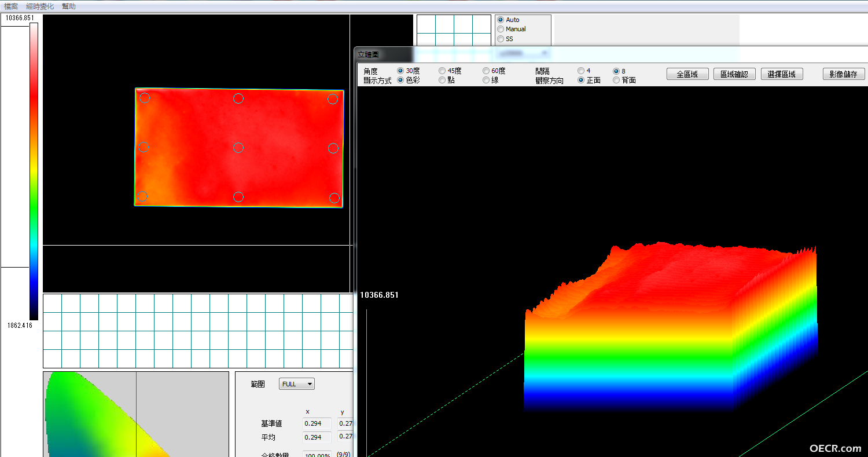
Task: Save the image with 影像儲存
Action: click(844, 74)
